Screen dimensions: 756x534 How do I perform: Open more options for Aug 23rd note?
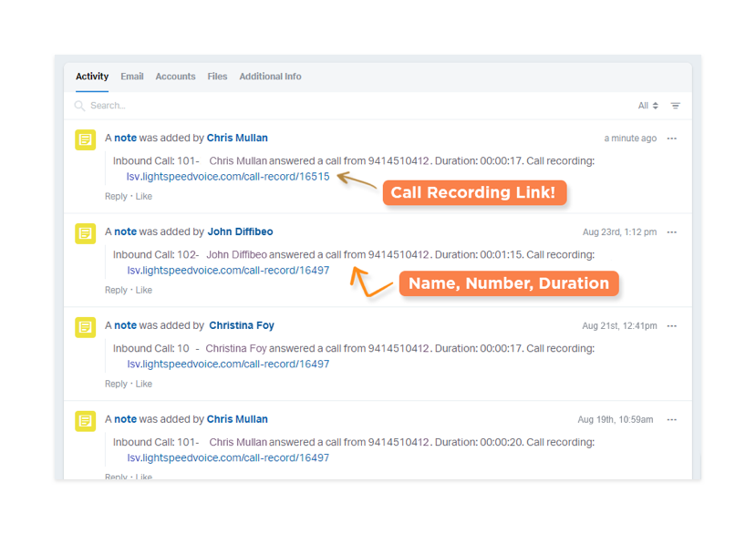coord(671,231)
